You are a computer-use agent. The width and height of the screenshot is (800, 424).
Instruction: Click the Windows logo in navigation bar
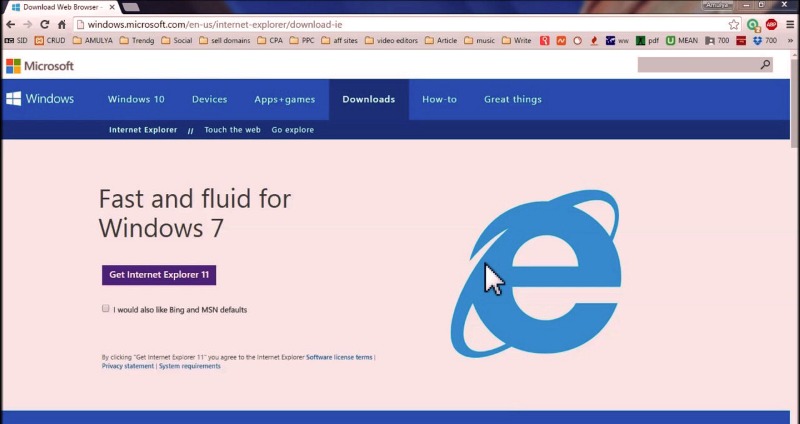click(x=40, y=99)
